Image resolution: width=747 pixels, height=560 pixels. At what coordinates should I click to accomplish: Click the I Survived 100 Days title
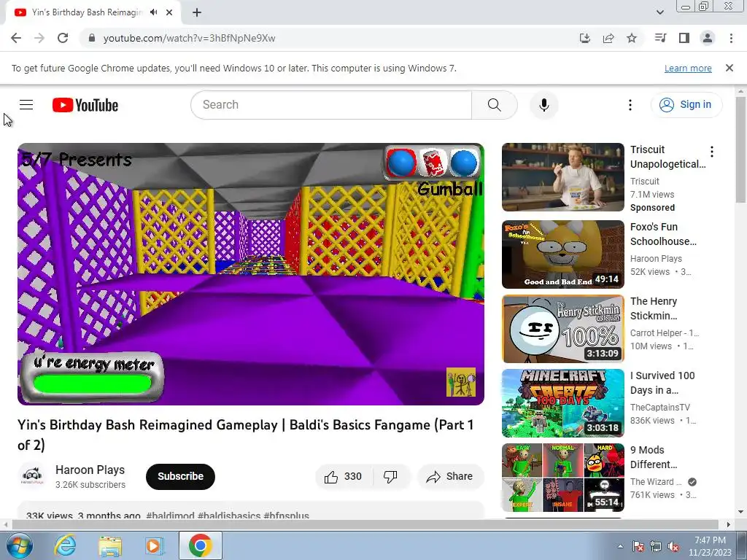pos(662,382)
